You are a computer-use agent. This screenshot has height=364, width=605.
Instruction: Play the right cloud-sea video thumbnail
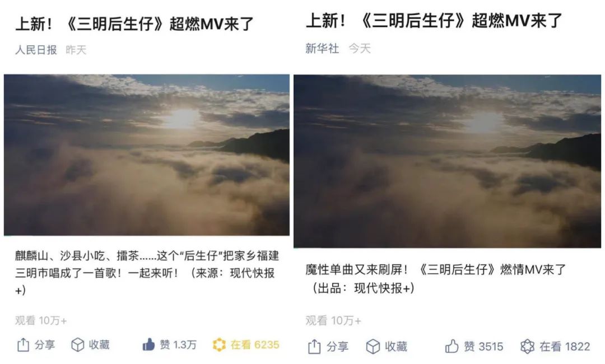(447, 161)
